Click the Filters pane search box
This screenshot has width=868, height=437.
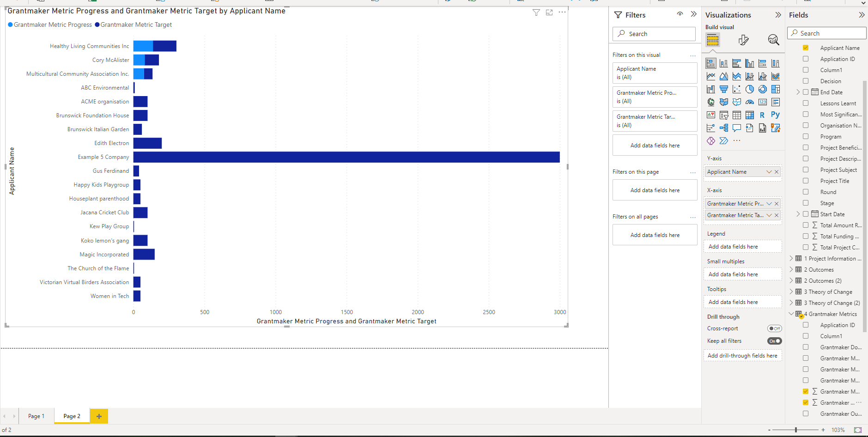654,34
